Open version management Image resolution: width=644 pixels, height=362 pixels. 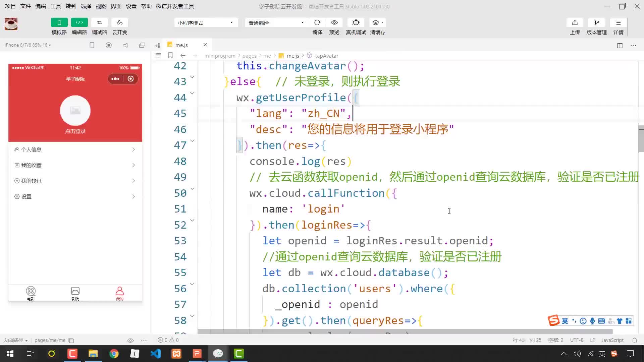(x=596, y=22)
